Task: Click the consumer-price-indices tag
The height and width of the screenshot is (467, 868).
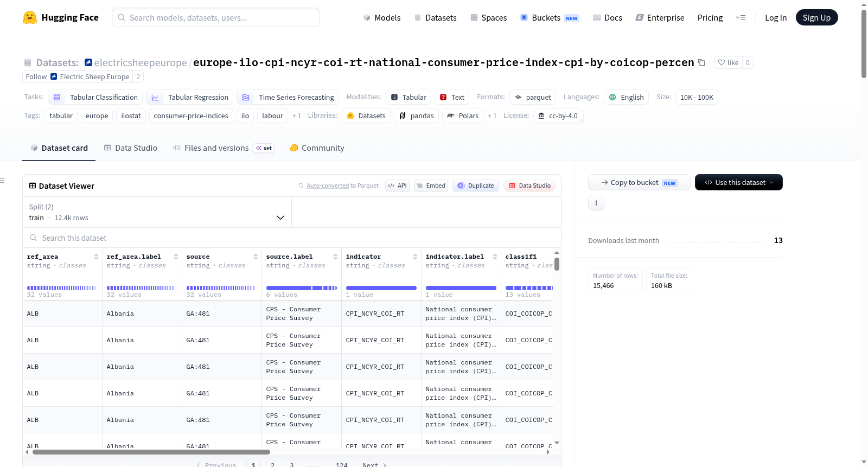Action: click(191, 116)
